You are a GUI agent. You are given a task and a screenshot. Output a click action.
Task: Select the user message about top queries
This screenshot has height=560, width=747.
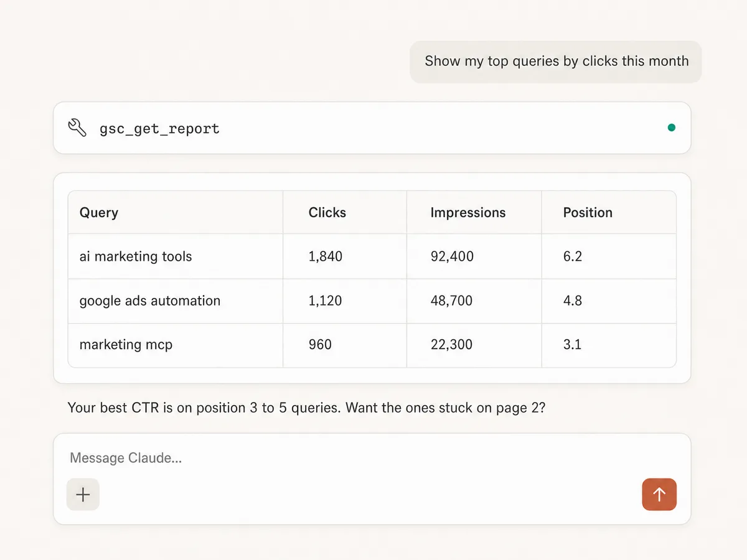[556, 62]
